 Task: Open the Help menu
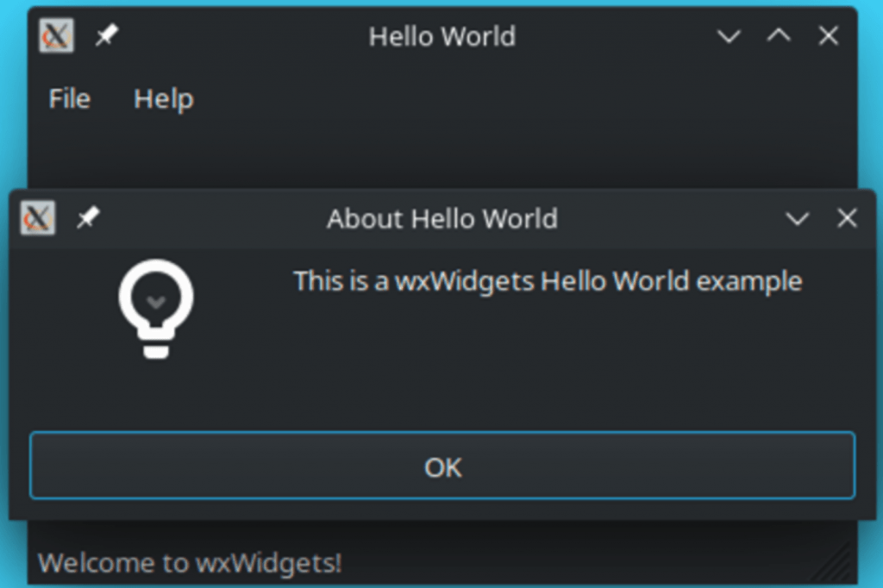click(x=163, y=99)
